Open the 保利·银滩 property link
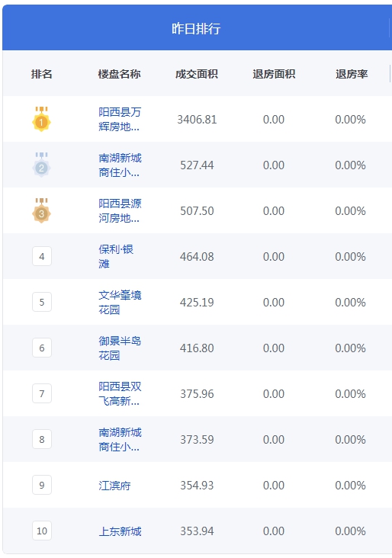 pyautogui.click(x=116, y=256)
